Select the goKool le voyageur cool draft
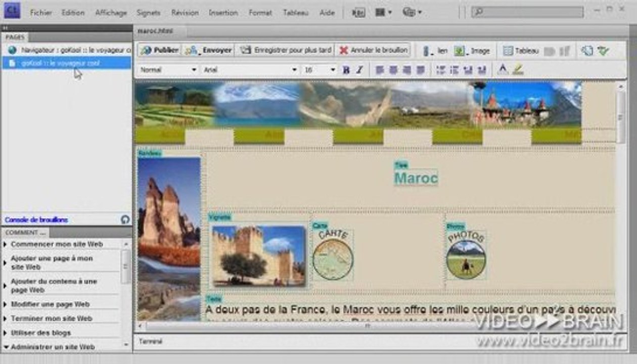637x364 pixels. [66, 63]
